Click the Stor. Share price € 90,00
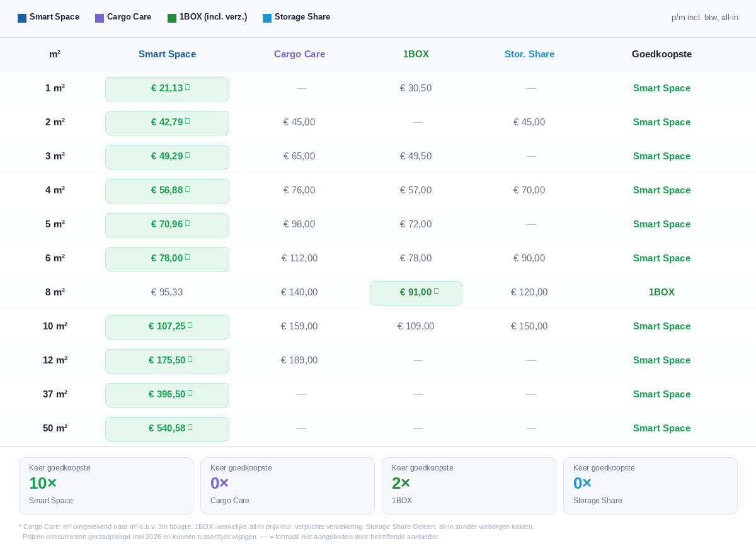Screen dimensions: 756x558 (x=529, y=258)
